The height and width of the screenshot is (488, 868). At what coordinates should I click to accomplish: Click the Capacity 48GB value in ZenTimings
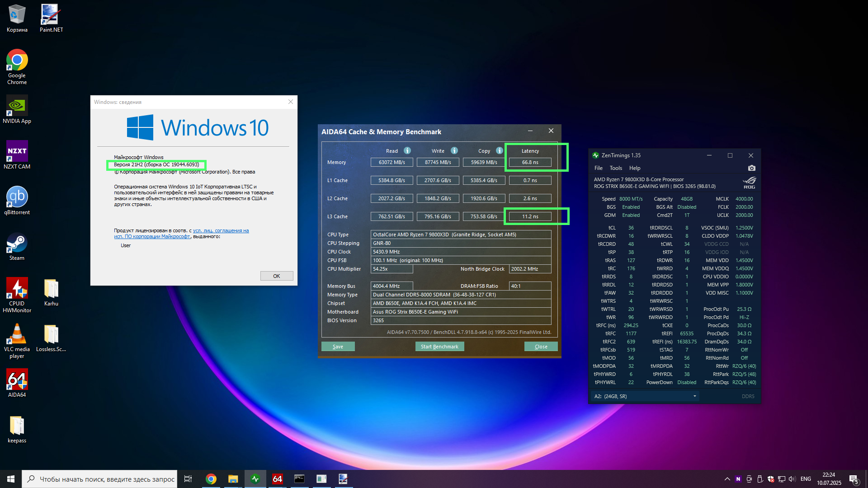[687, 199]
